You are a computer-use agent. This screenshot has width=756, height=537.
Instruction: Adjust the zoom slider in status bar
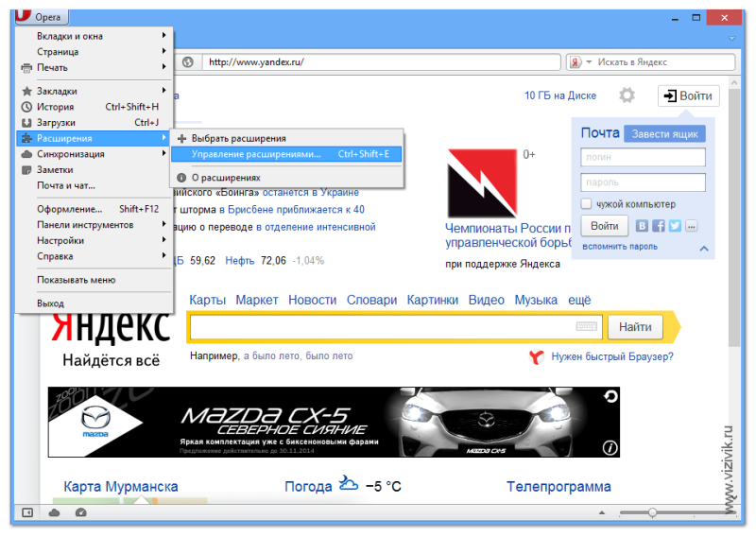tap(652, 512)
